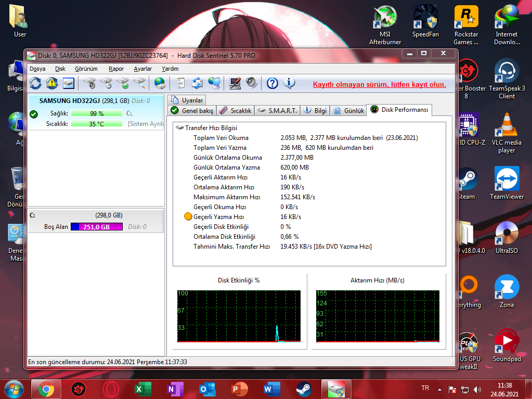Click the green 99 % health bar

click(97, 113)
